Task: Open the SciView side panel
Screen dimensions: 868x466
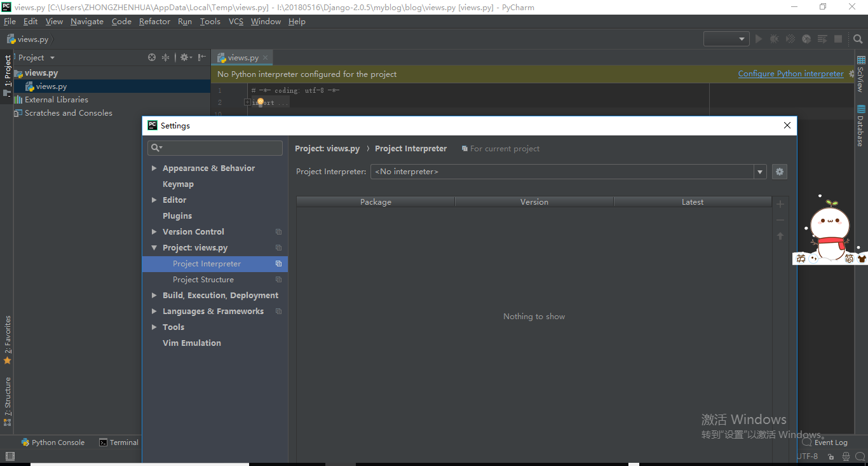Action: (x=862, y=74)
